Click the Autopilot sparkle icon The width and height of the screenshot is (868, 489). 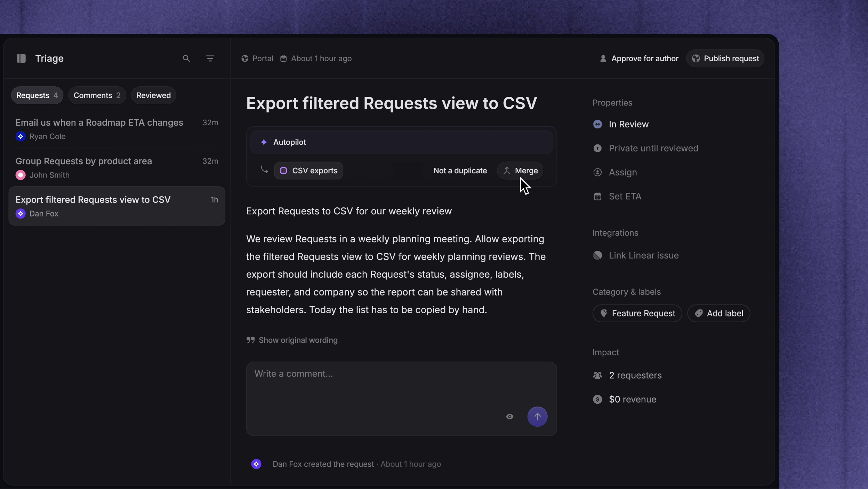[x=264, y=142]
